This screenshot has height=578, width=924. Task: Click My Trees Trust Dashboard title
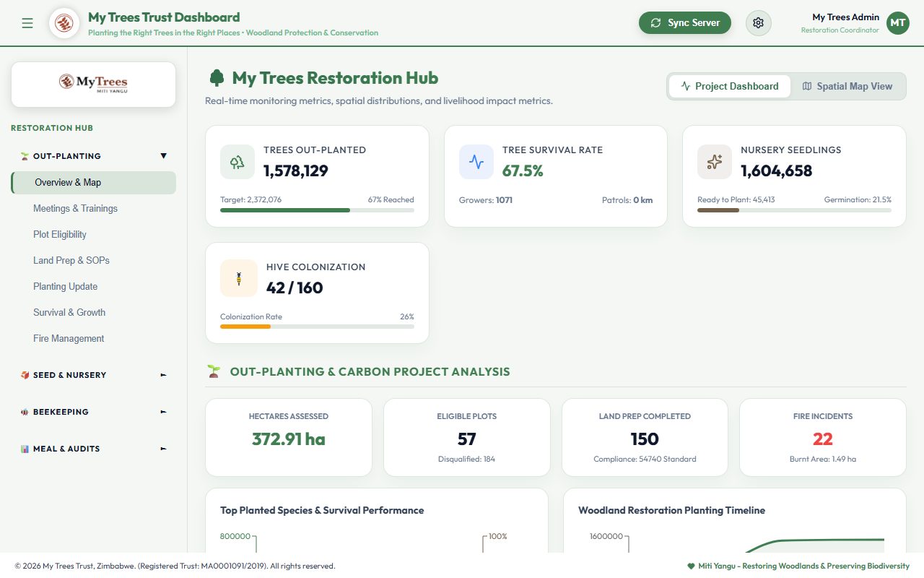(164, 17)
